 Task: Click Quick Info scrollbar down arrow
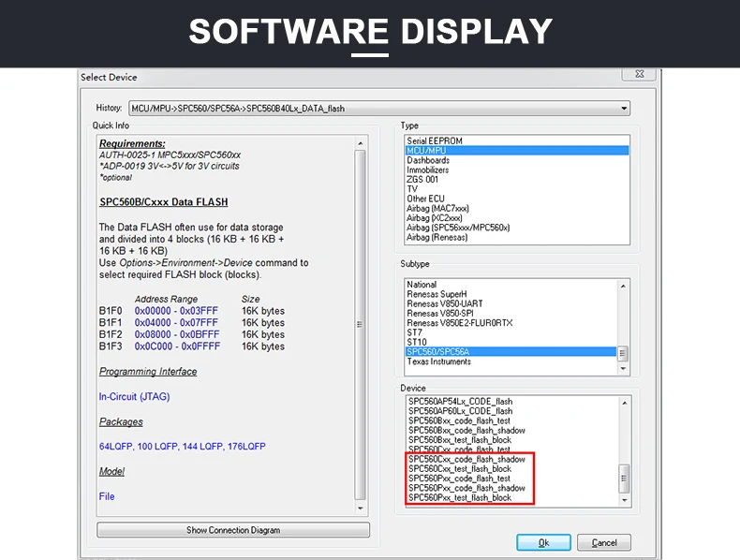click(361, 508)
